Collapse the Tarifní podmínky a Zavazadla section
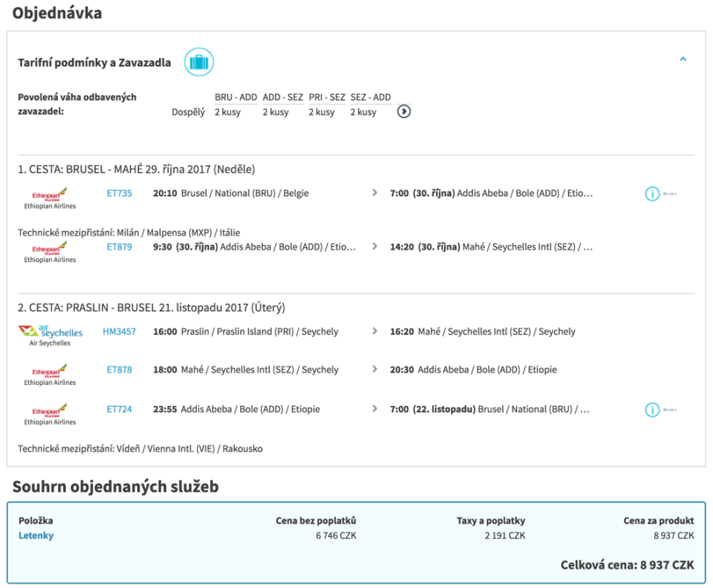713x588 pixels. pos(682,59)
